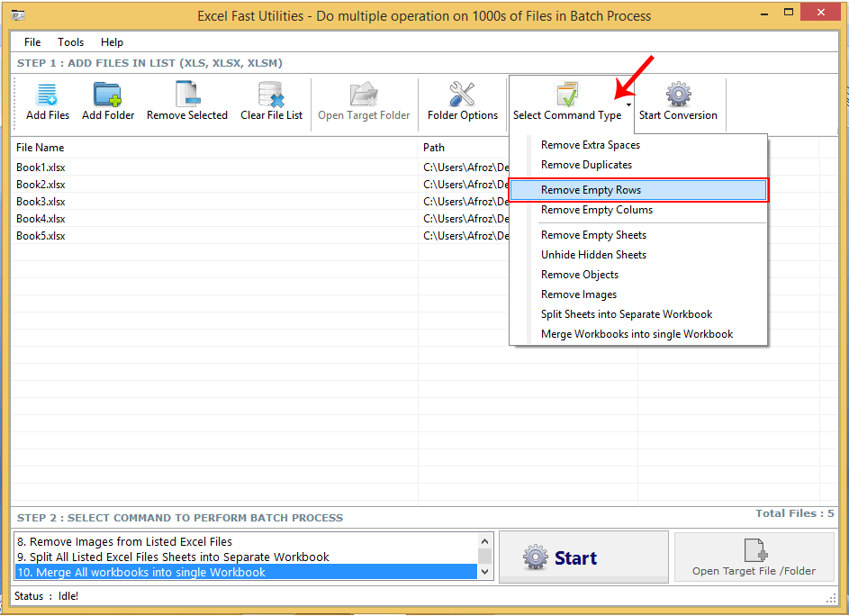Click the Open Target Folder icon

pos(364,95)
